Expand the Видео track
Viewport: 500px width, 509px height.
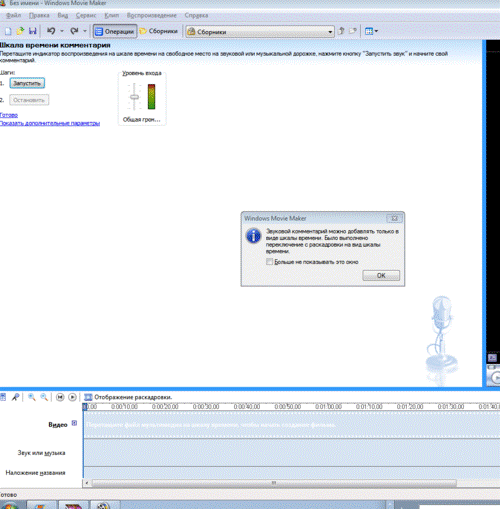coord(74,423)
